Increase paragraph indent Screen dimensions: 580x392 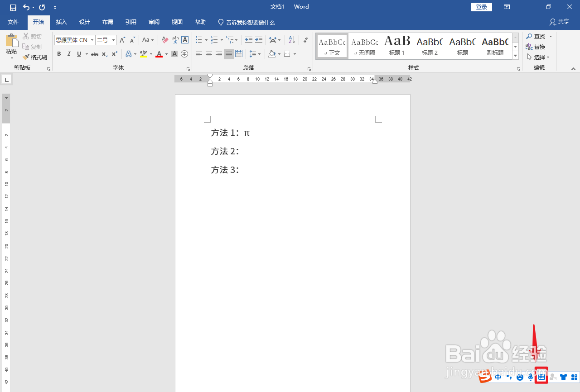point(259,40)
